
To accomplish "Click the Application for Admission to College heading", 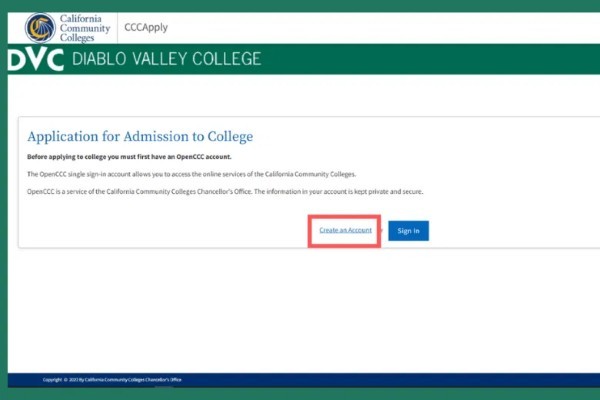I will 140,136.
